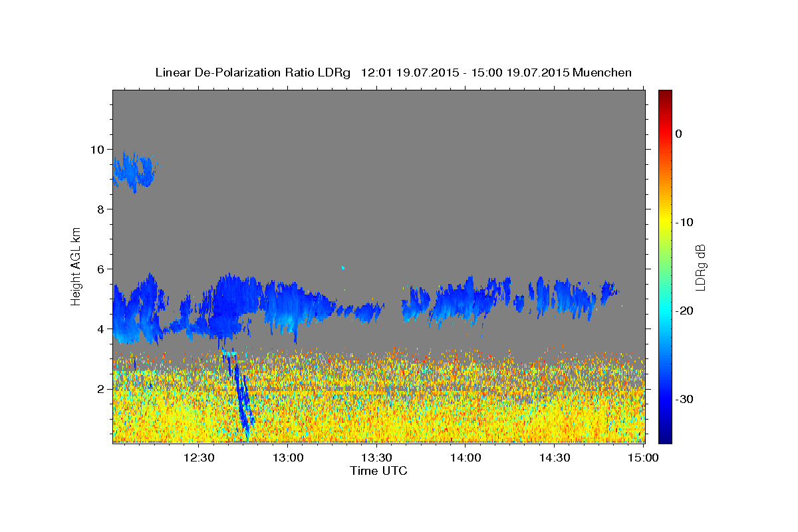798x532 pixels.
Task: Click the colorbar value -20
Action: click(684, 311)
